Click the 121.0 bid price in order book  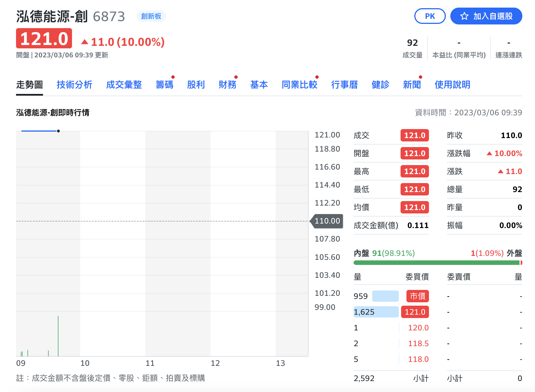click(x=415, y=312)
